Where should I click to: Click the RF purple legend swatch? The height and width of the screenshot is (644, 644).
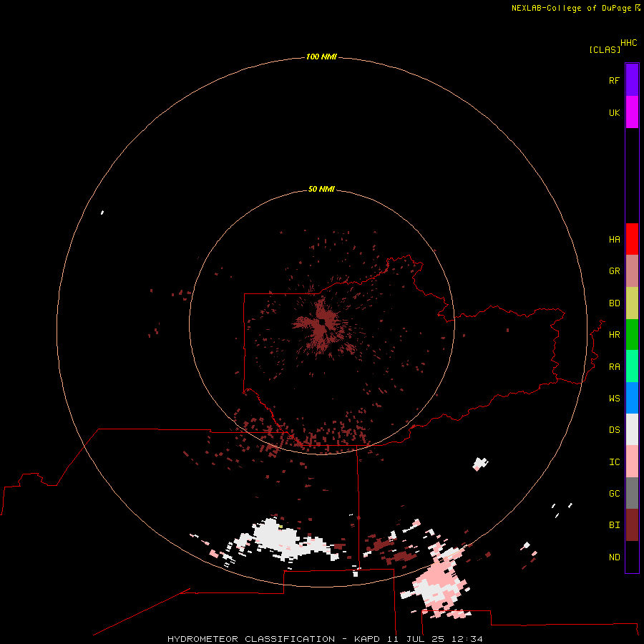click(x=632, y=80)
